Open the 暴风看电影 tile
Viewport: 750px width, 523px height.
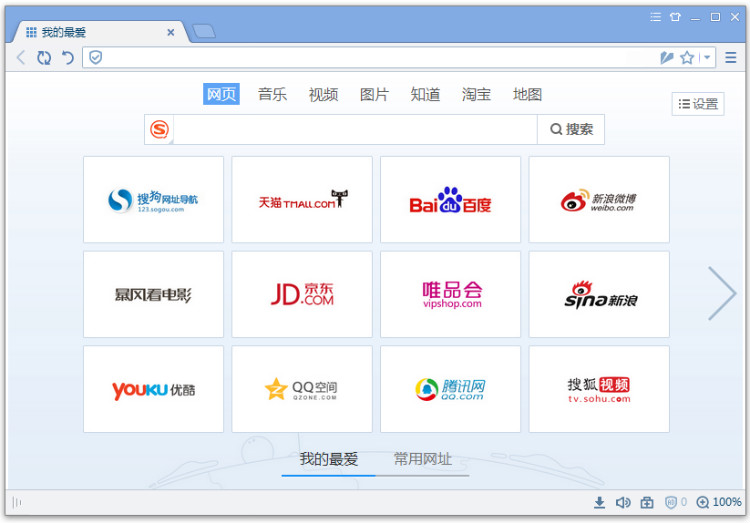pyautogui.click(x=154, y=294)
